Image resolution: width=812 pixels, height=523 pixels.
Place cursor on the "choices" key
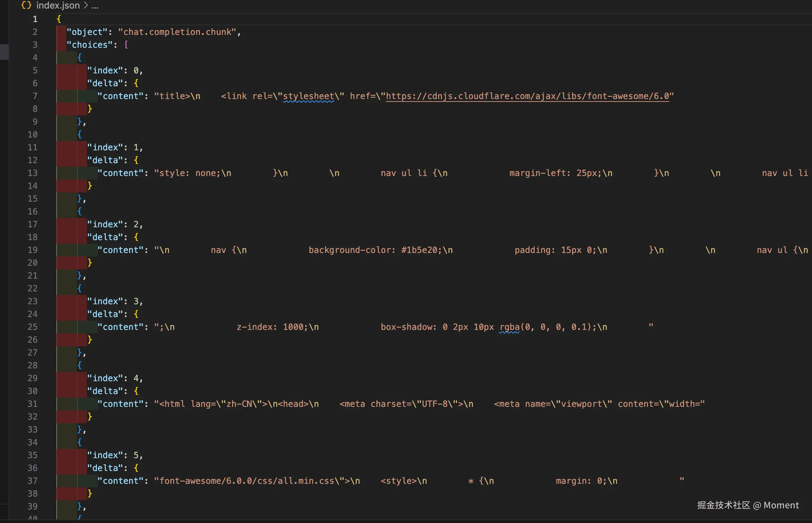[x=90, y=45]
